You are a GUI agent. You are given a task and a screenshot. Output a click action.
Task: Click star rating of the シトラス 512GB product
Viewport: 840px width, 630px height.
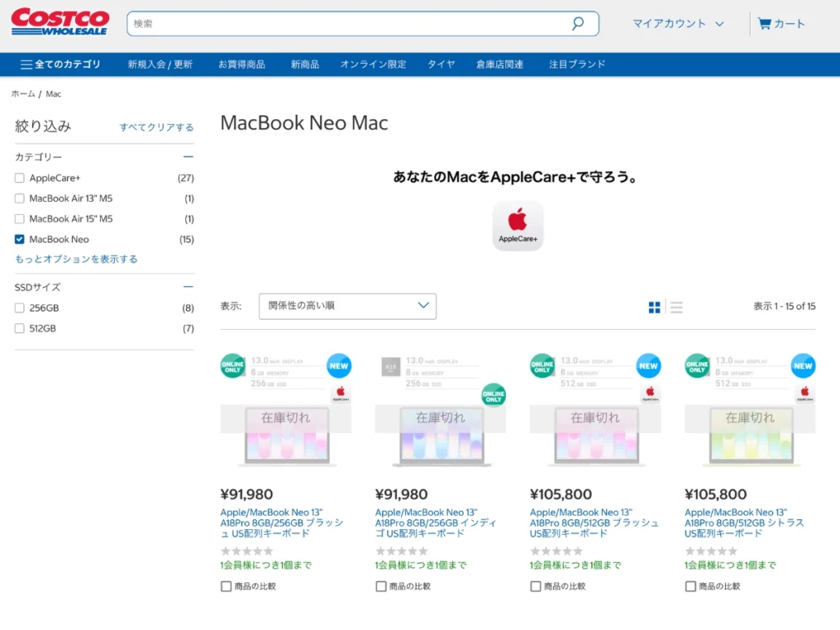[x=711, y=550]
